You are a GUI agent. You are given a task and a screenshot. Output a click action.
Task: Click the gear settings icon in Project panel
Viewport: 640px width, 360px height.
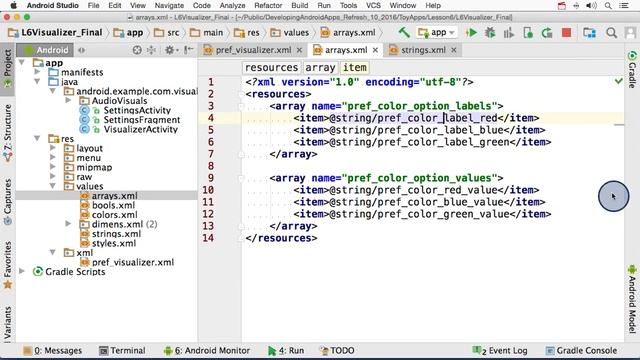169,50
